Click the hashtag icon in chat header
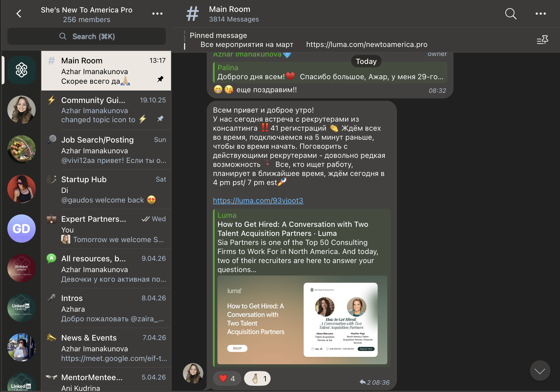This screenshot has height=392, width=560. pos(193,14)
